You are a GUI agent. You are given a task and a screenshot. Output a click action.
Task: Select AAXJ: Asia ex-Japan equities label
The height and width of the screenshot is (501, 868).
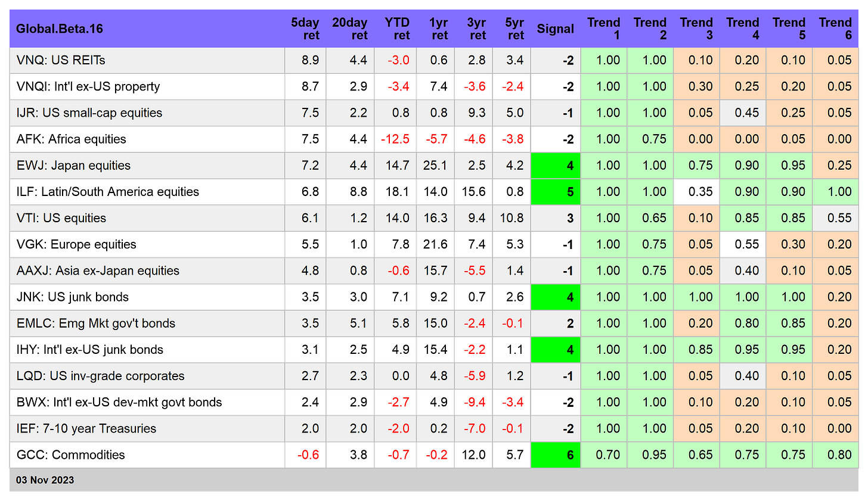coord(98,270)
